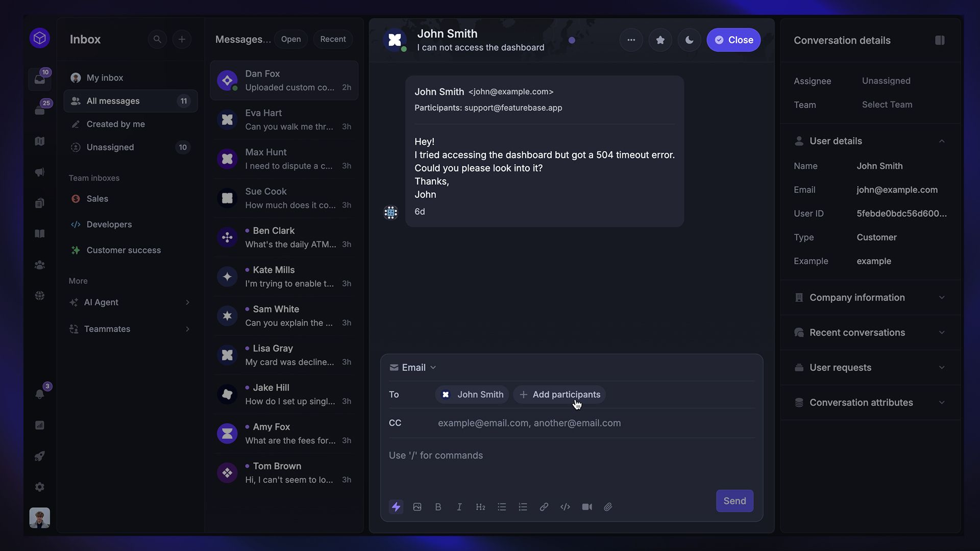Open the announcements megaphone panel in sidebar

39,172
